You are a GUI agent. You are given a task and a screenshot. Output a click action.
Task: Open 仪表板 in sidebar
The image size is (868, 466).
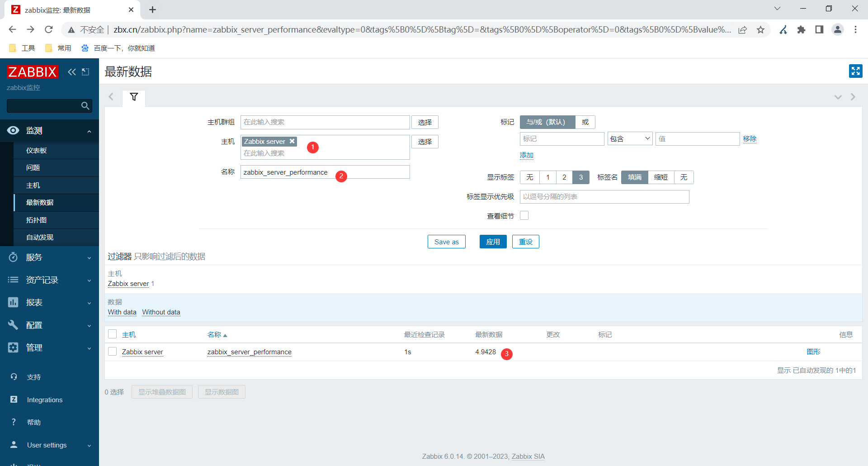tap(56, 151)
